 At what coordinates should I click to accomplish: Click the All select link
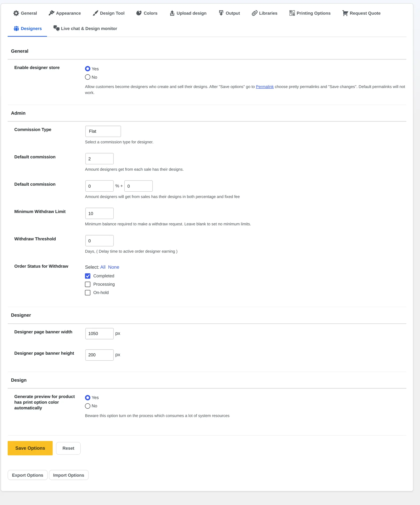pos(103,267)
